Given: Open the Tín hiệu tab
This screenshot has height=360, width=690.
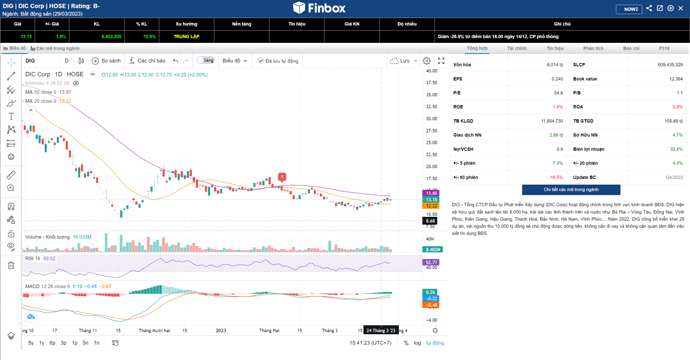Looking at the screenshot, I should (555, 48).
